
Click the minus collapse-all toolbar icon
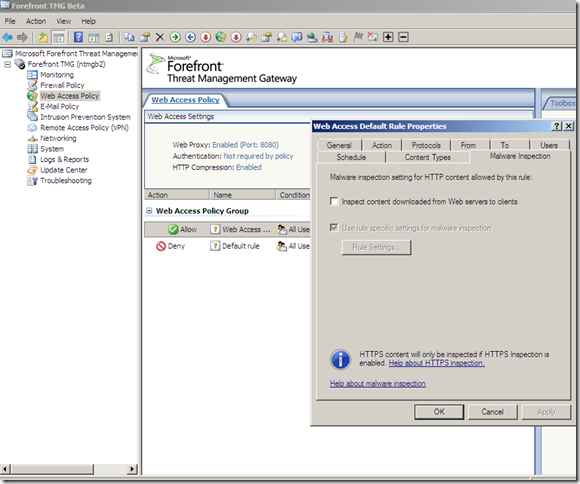pos(404,37)
